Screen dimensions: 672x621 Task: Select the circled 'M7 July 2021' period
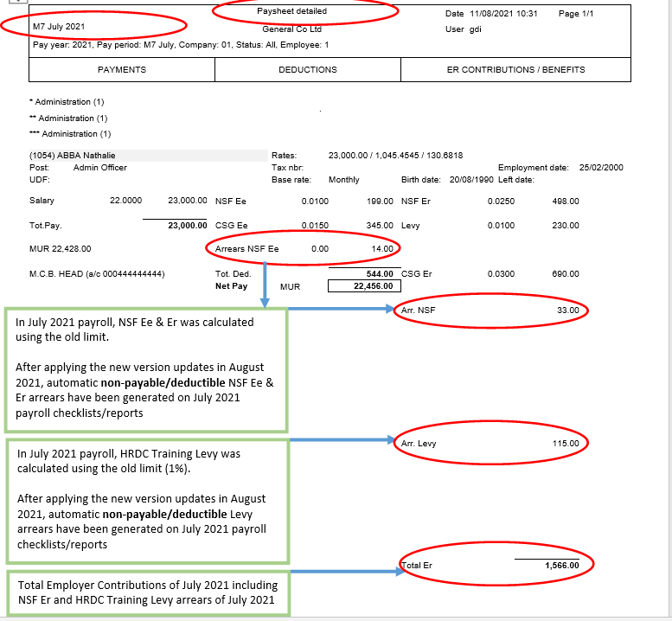[59, 28]
